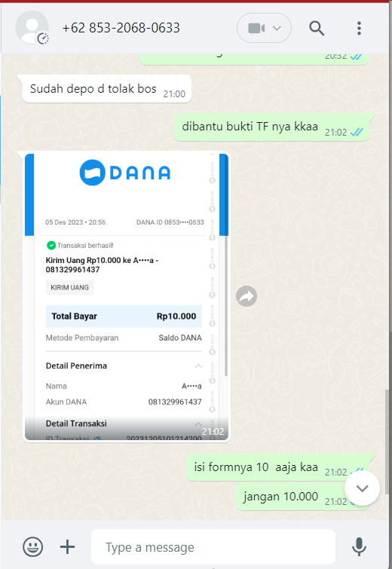Screen dimensions: 392x569
Task: Open the DANA transfer receipt image
Action: (x=127, y=297)
